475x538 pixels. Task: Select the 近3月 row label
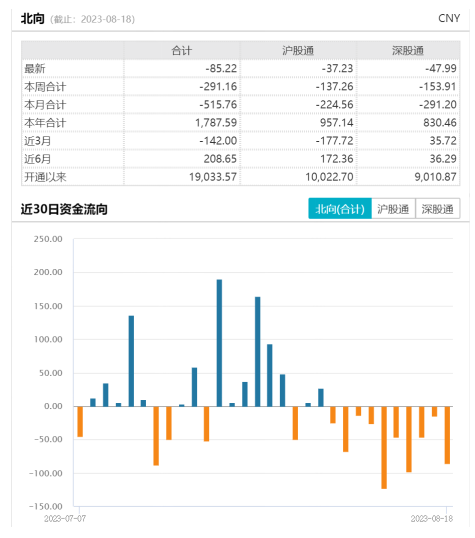click(38, 141)
